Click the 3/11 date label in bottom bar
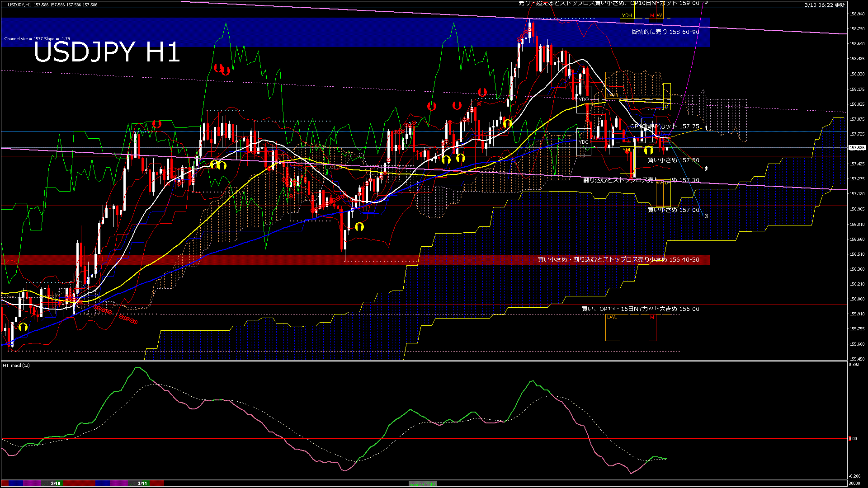This screenshot has width=868, height=488. [x=142, y=483]
